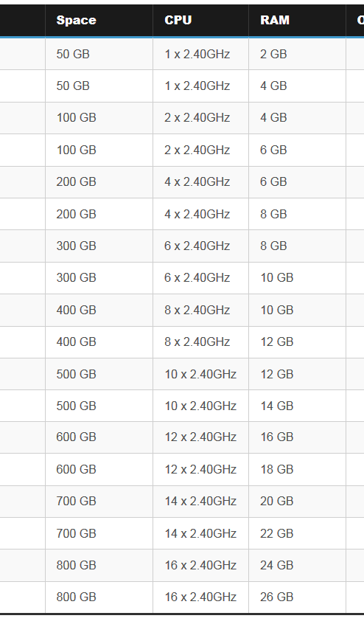
Task: Click the 24 GB RAM cell
Action: [x=297, y=566]
